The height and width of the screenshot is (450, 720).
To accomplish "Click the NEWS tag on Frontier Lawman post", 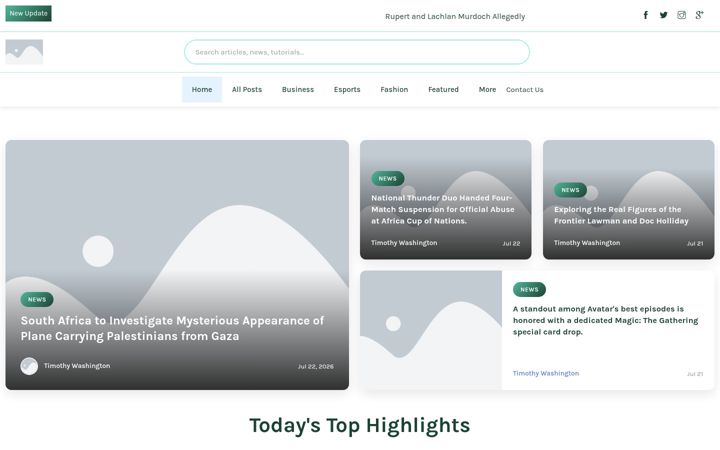I will [570, 190].
